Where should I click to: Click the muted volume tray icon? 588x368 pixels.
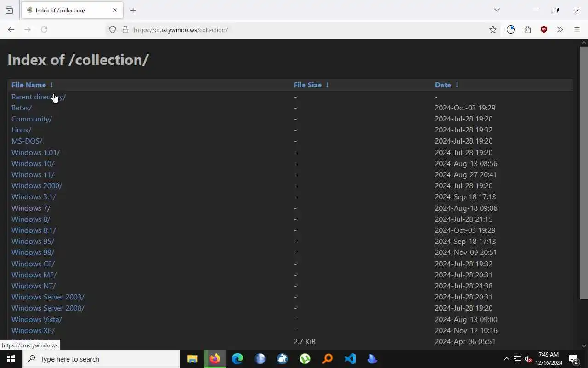pyautogui.click(x=528, y=359)
